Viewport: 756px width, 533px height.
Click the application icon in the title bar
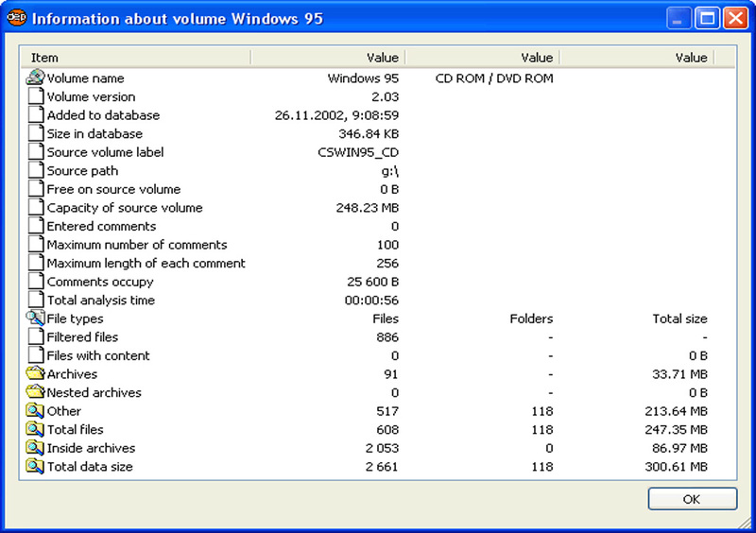pyautogui.click(x=16, y=18)
